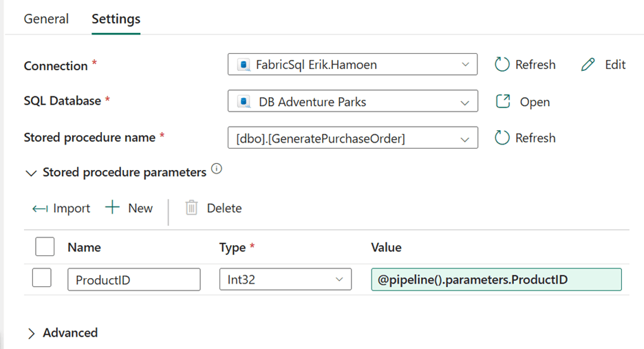Viewport: 644px width, 349px height.
Task: Toggle the select-all checkbox in header row
Action: coord(44,246)
